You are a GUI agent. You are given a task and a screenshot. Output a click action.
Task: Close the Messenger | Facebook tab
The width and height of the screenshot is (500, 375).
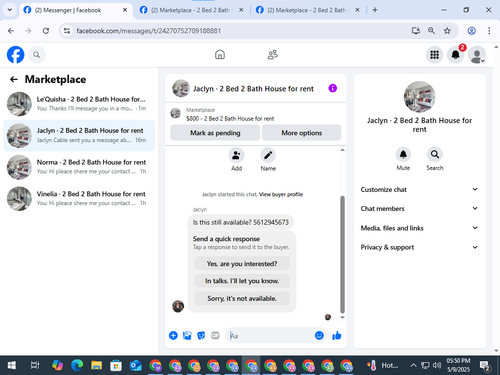pos(125,10)
